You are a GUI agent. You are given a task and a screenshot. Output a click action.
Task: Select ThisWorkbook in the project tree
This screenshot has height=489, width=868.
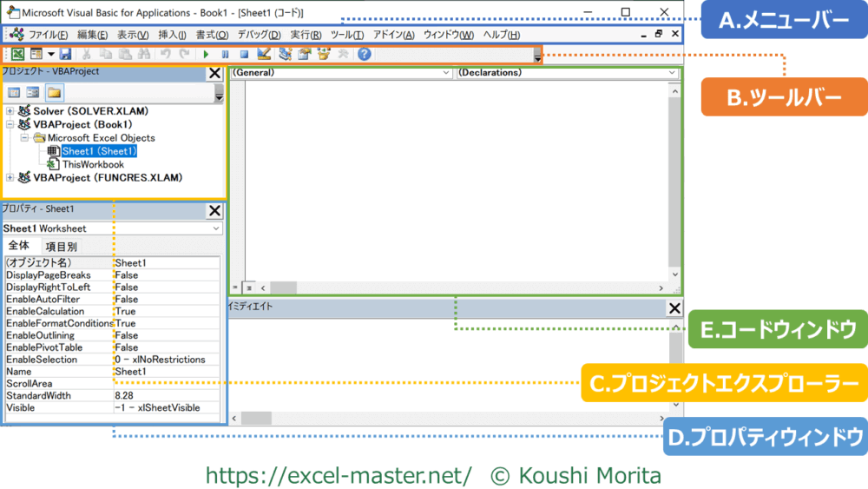point(92,164)
